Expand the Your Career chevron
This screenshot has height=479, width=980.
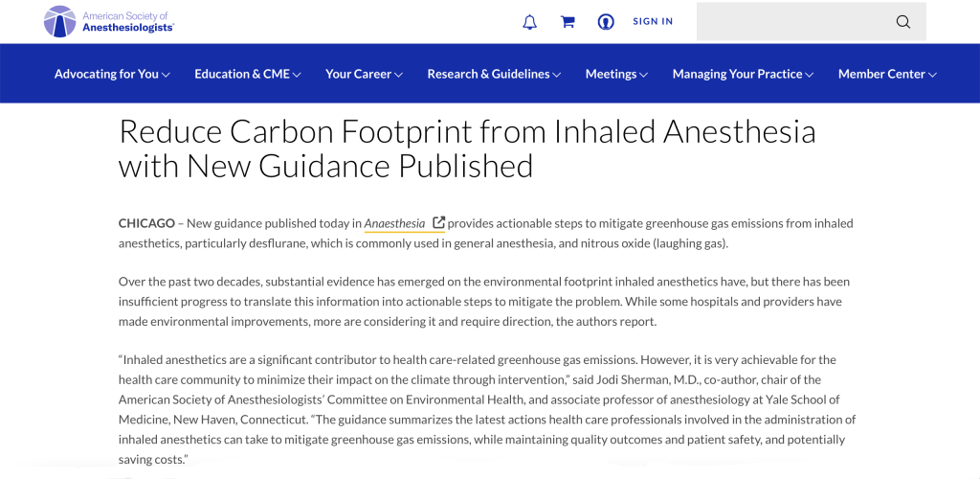(x=398, y=75)
